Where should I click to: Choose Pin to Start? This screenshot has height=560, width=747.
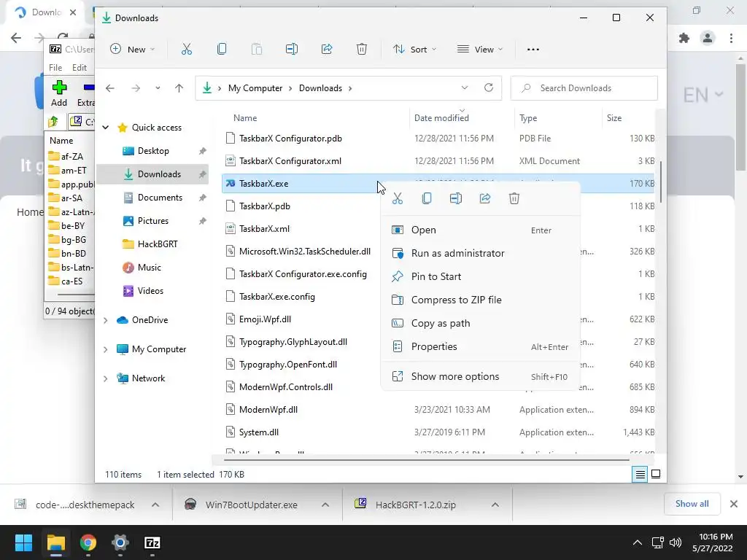[x=480, y=276]
